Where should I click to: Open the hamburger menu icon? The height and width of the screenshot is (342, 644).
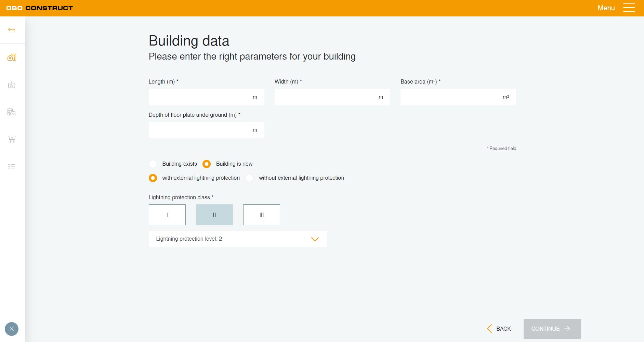[629, 8]
